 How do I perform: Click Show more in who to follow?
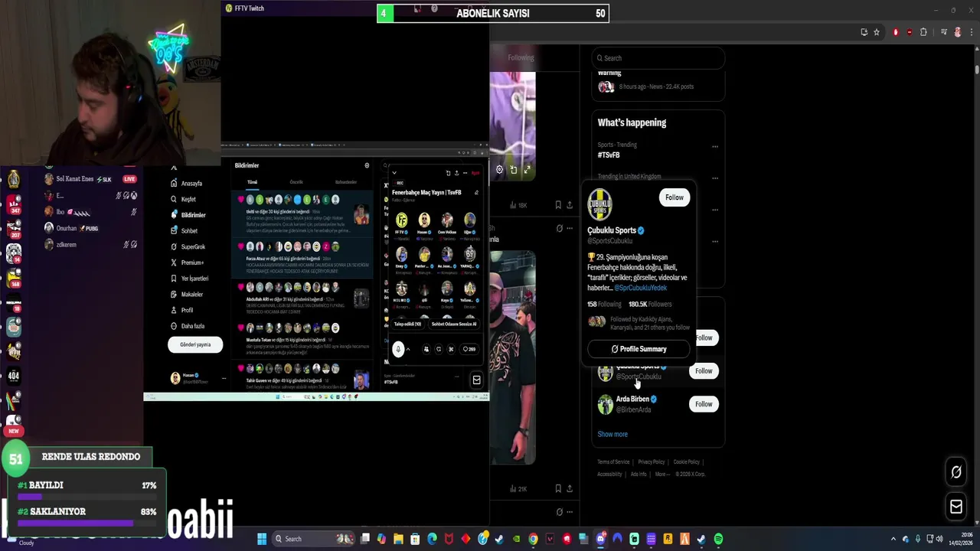point(612,434)
